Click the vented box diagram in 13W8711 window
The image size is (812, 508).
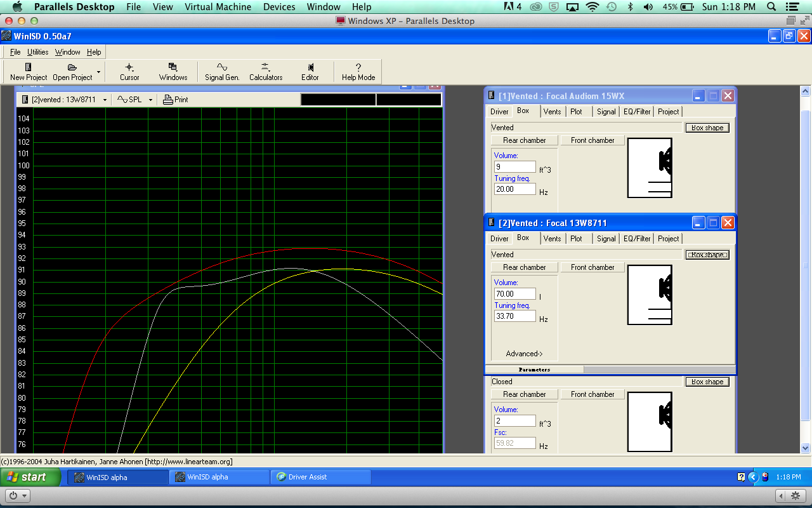point(650,295)
